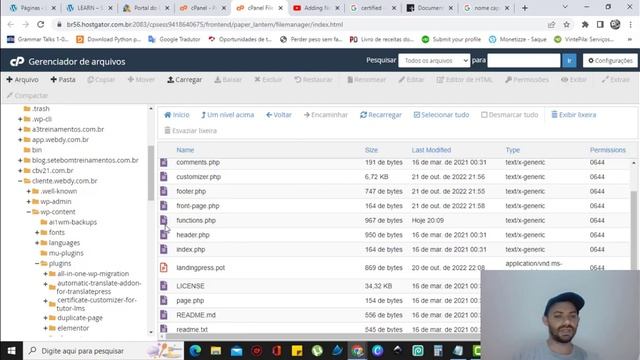The image size is (640, 360).
Task: Click the Copiar toolbar button
Action: pyautogui.click(x=101, y=80)
